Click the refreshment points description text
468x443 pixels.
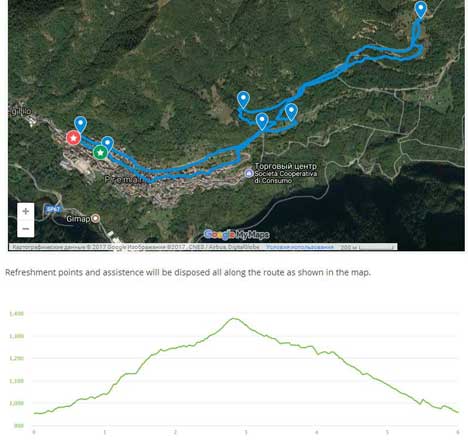tap(188, 272)
